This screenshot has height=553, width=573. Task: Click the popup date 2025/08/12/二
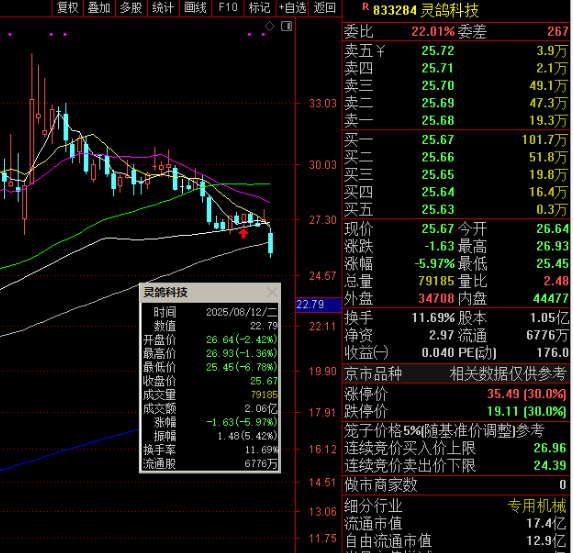click(x=242, y=312)
